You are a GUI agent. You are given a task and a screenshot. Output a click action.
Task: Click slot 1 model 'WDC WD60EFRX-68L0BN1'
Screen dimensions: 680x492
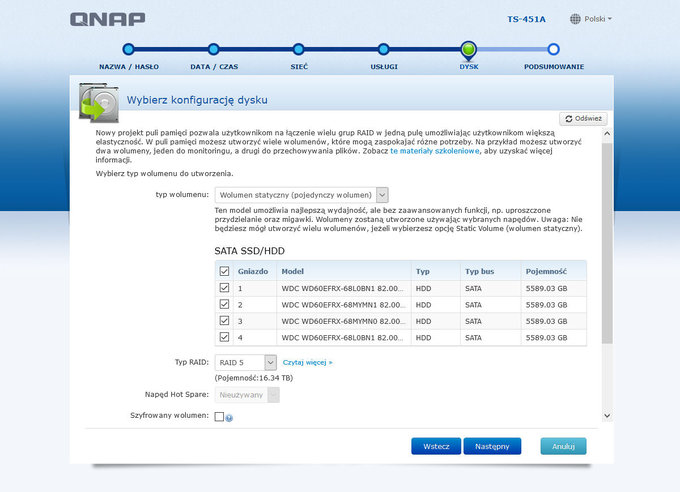tap(343, 289)
